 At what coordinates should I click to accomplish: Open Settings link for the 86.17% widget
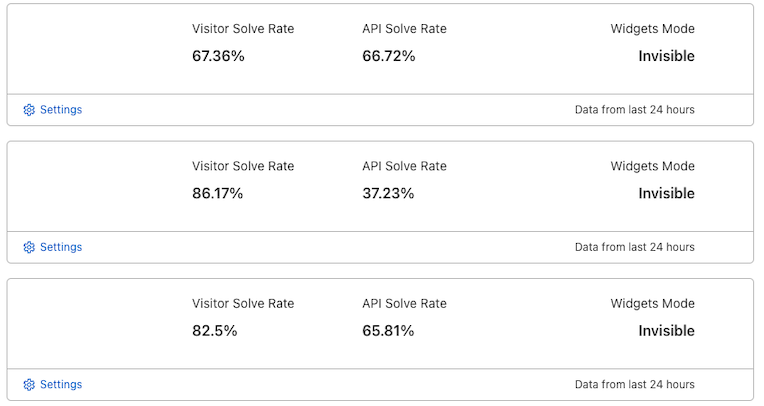60,247
